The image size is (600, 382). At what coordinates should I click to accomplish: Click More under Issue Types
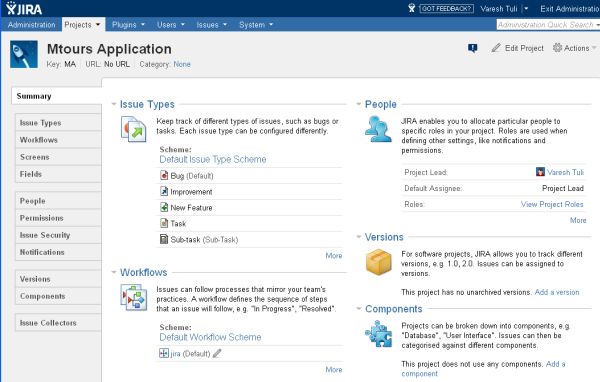[x=334, y=255]
